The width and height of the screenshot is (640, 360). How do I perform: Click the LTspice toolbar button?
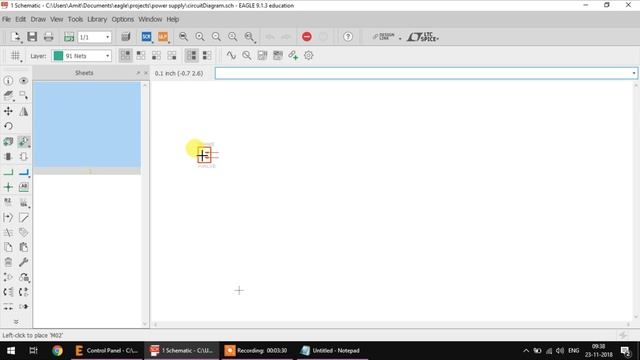(x=423, y=37)
